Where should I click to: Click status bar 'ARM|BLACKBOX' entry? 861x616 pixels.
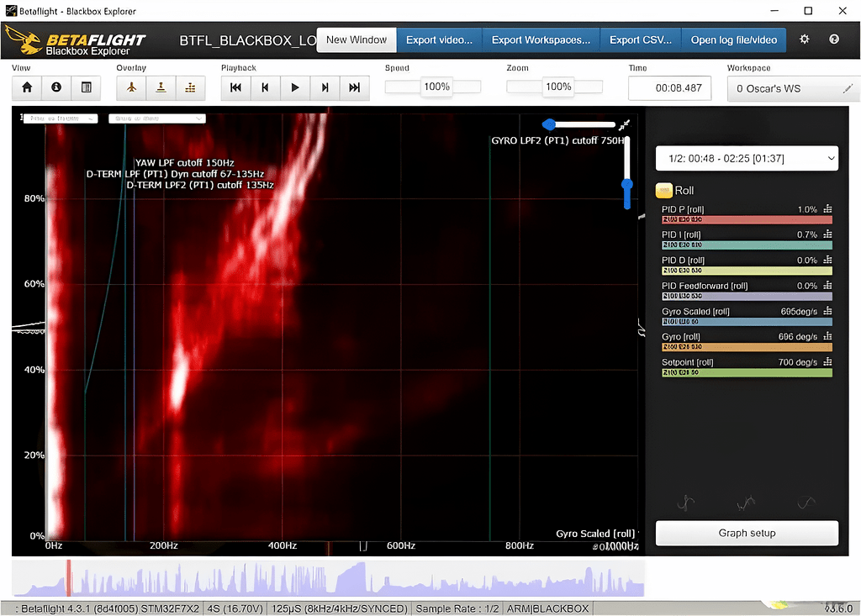click(x=547, y=609)
